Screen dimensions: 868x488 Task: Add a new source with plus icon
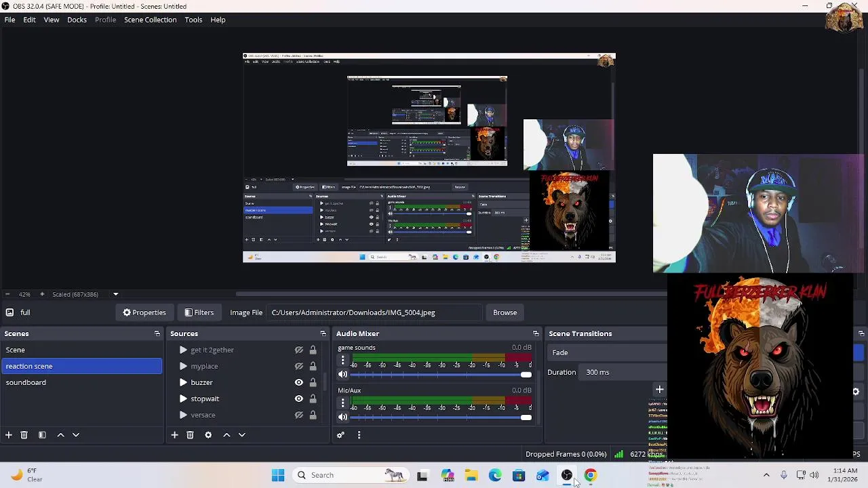pos(174,435)
